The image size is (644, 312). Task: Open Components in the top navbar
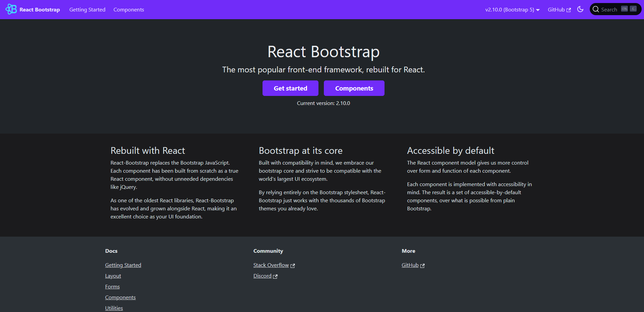point(129,10)
